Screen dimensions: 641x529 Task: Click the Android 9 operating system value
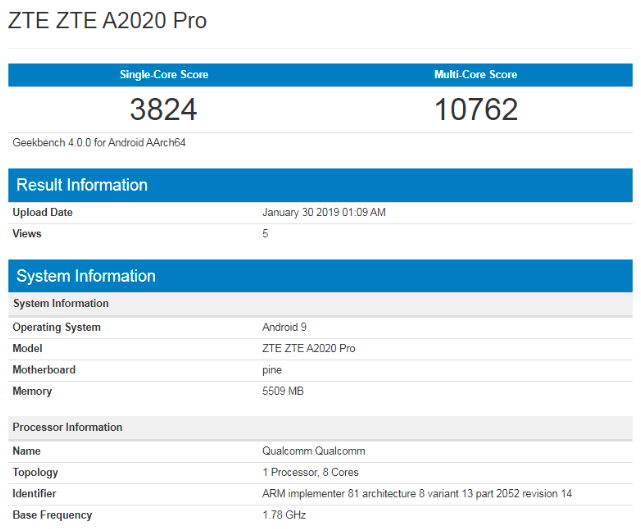click(x=285, y=327)
